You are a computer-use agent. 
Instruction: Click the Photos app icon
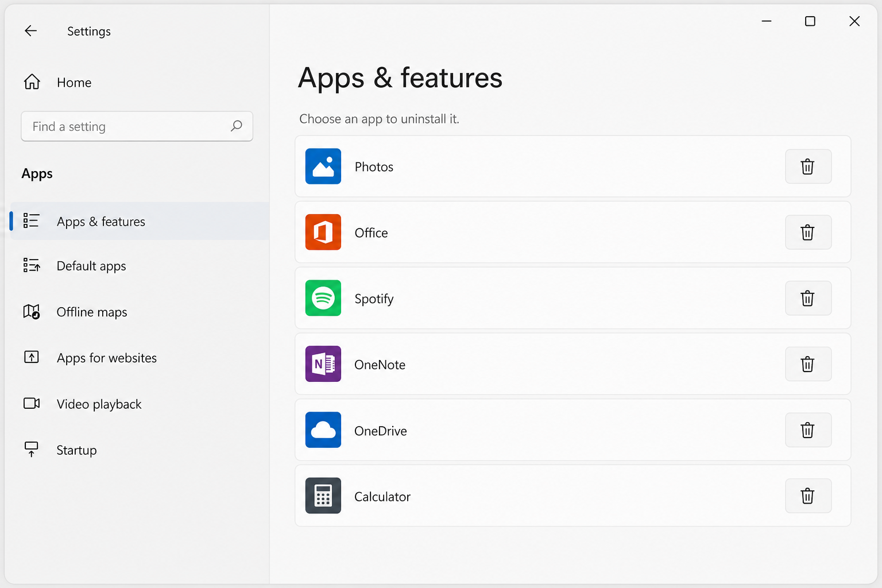click(323, 167)
